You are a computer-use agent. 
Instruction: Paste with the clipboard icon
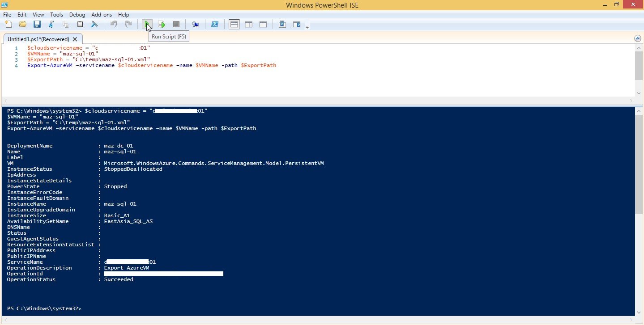click(80, 24)
